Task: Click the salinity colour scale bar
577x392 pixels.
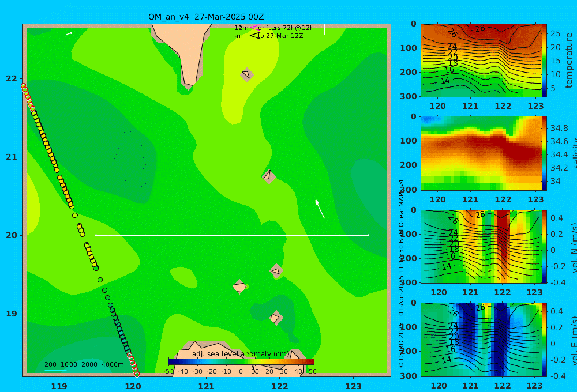Action: point(545,153)
